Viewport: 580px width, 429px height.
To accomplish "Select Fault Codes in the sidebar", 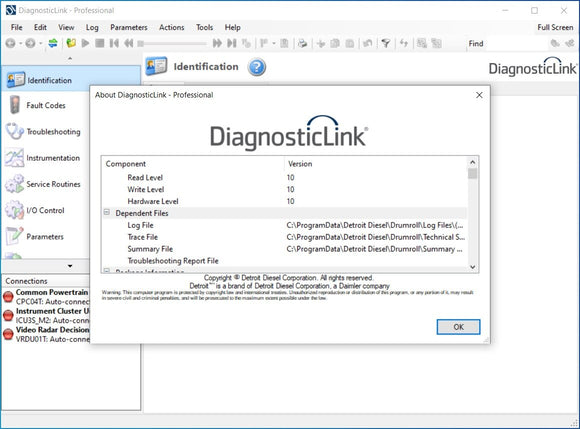I will pos(45,106).
